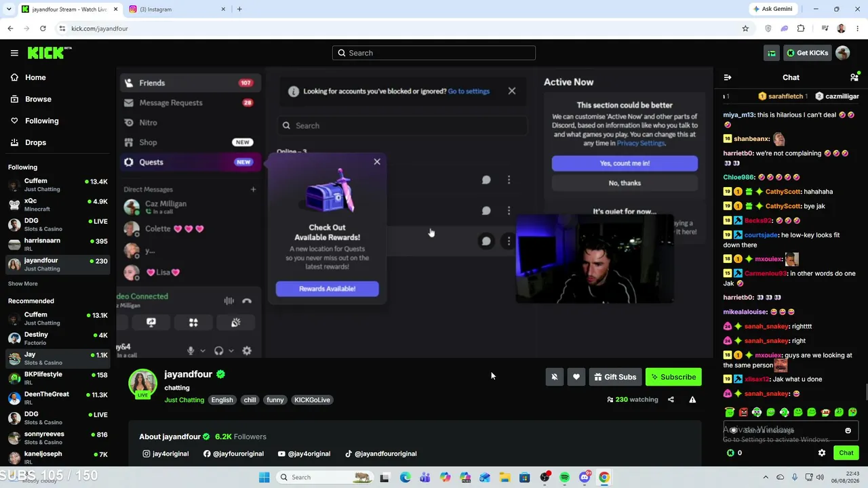Open Chrome address bar URL
This screenshot has height=488, width=868.
100,28
